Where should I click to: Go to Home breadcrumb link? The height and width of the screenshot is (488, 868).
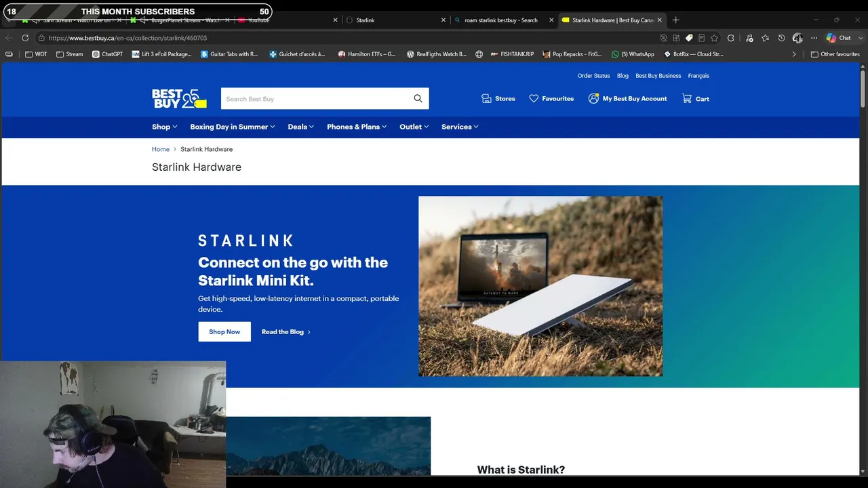coord(161,149)
